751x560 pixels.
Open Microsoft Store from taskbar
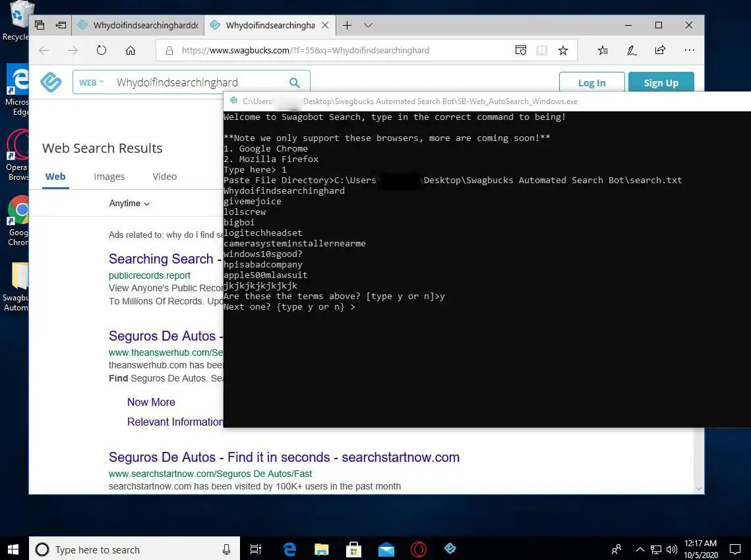[x=353, y=549]
